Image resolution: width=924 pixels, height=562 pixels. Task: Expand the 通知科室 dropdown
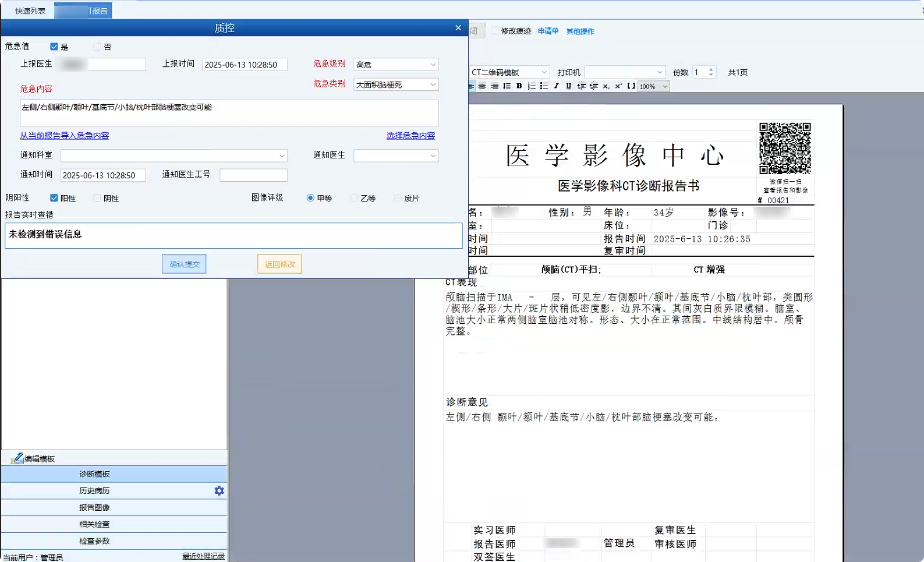282,156
